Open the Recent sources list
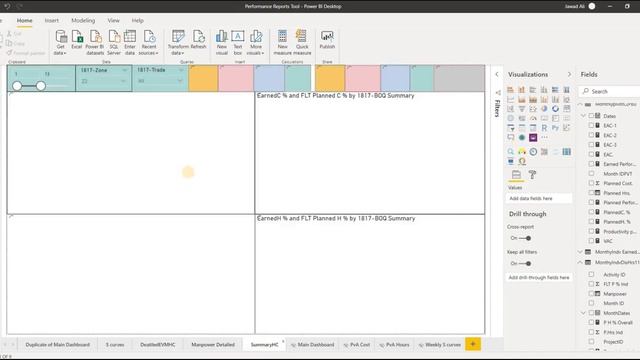Screen dimensions: 640x360 click(149, 42)
